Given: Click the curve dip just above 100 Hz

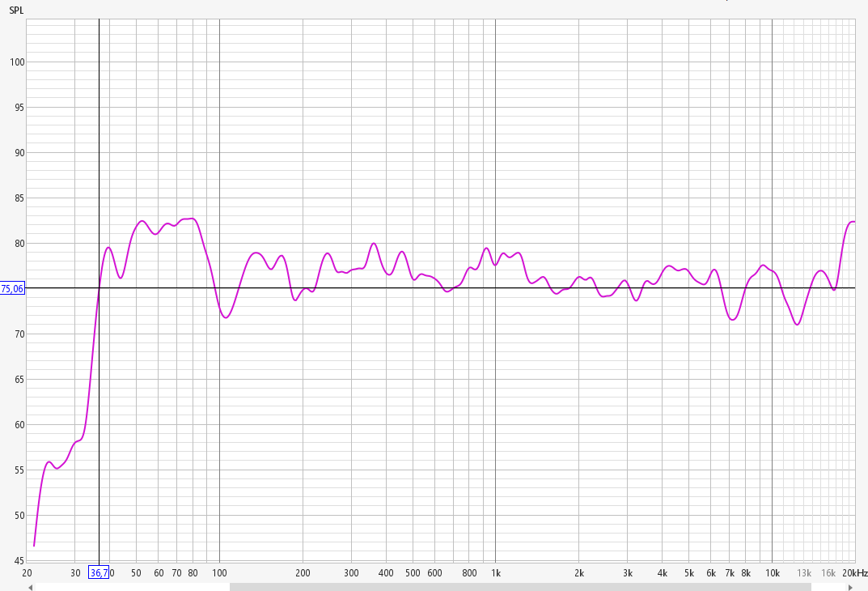Looking at the screenshot, I should [226, 317].
